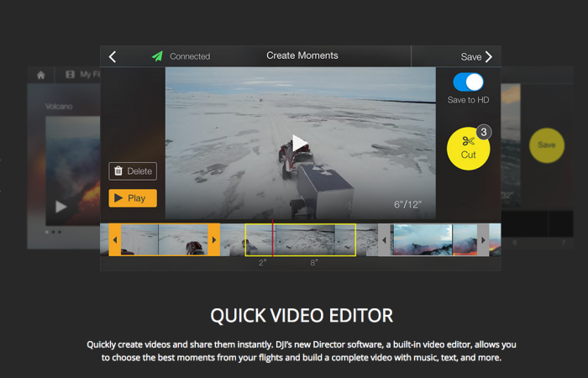
Task: Click the clip count badge showing 3
Action: 483,132
